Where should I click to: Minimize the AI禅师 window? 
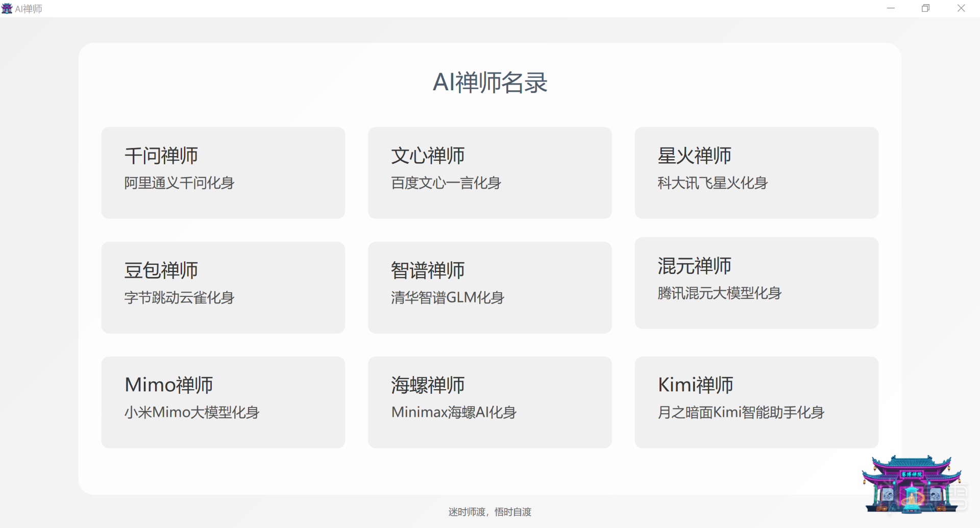pos(891,8)
